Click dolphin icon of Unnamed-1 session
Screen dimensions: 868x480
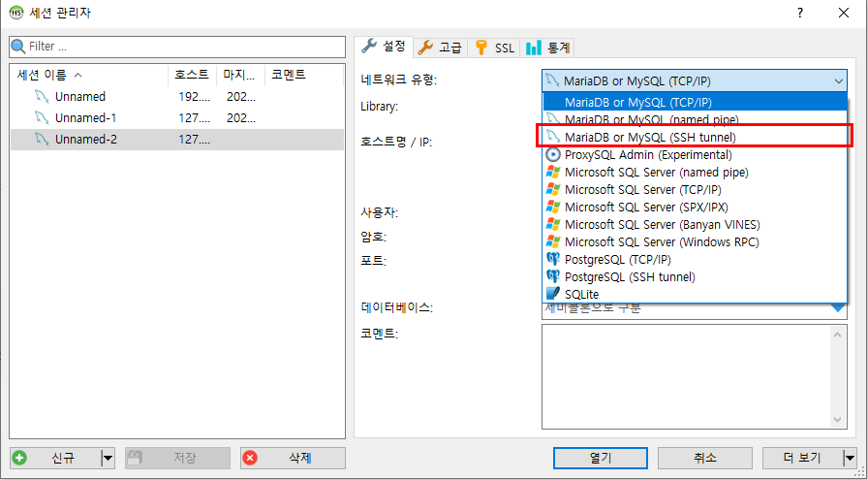[x=42, y=118]
